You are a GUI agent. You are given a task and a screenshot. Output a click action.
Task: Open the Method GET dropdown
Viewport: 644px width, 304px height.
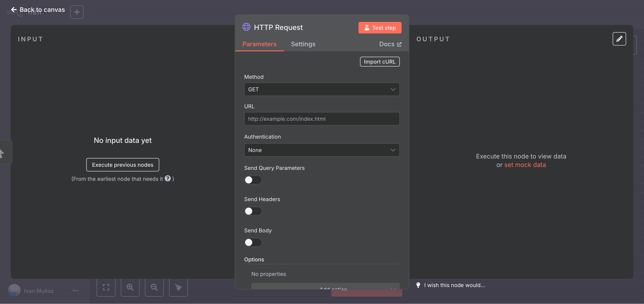tap(322, 89)
